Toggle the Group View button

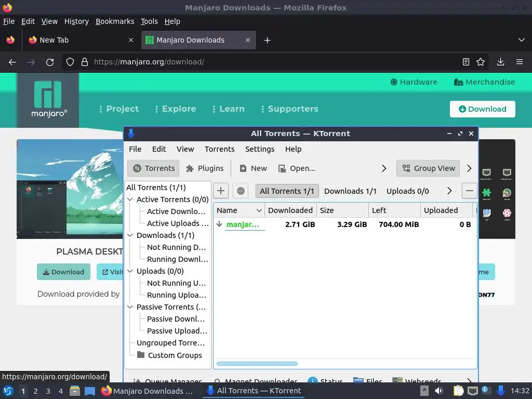pos(428,168)
